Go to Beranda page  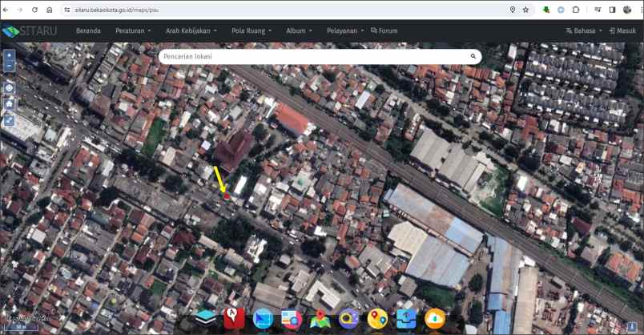point(88,30)
